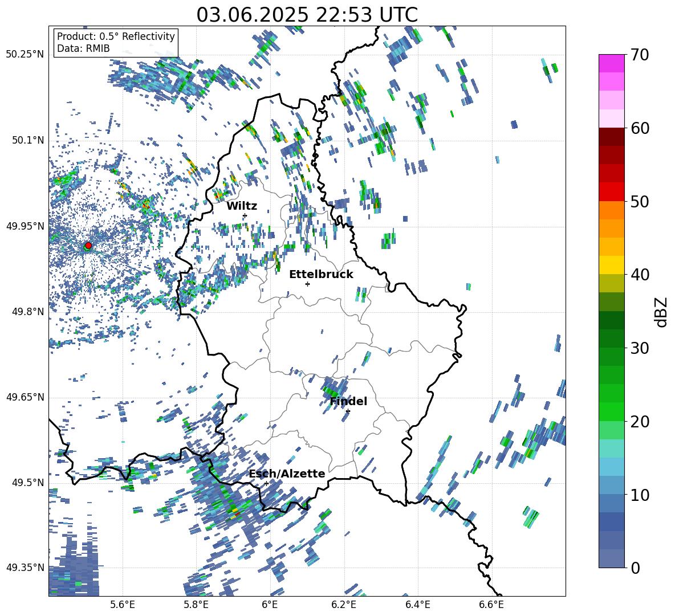Click the 5.6°E longitude label
This screenshot has height=616, width=675.
(123, 605)
